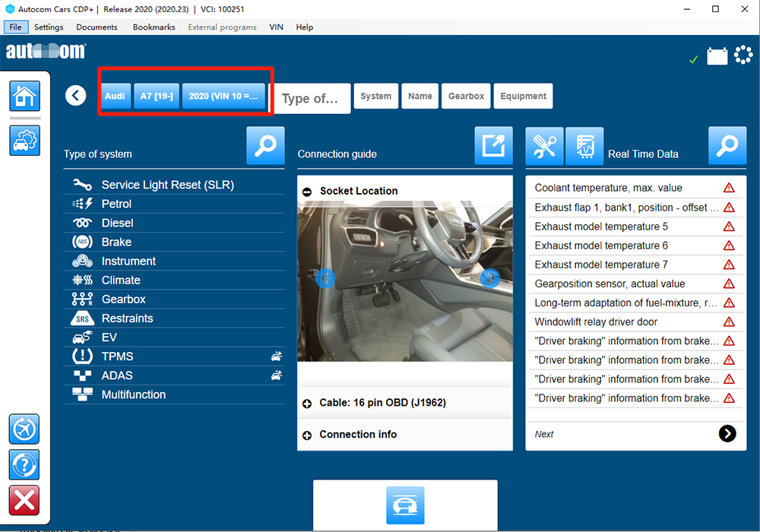Select the Restraints system type
The height and width of the screenshot is (532, 760).
click(174, 318)
